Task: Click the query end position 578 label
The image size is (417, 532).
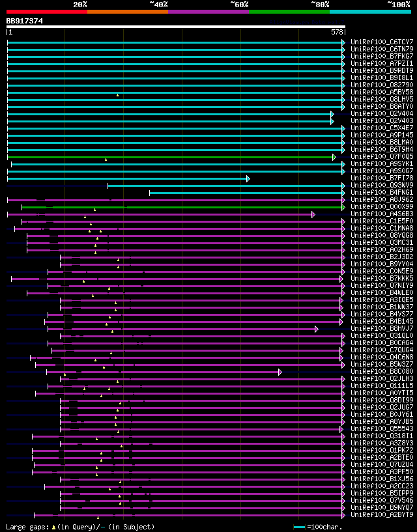Action: (x=338, y=32)
